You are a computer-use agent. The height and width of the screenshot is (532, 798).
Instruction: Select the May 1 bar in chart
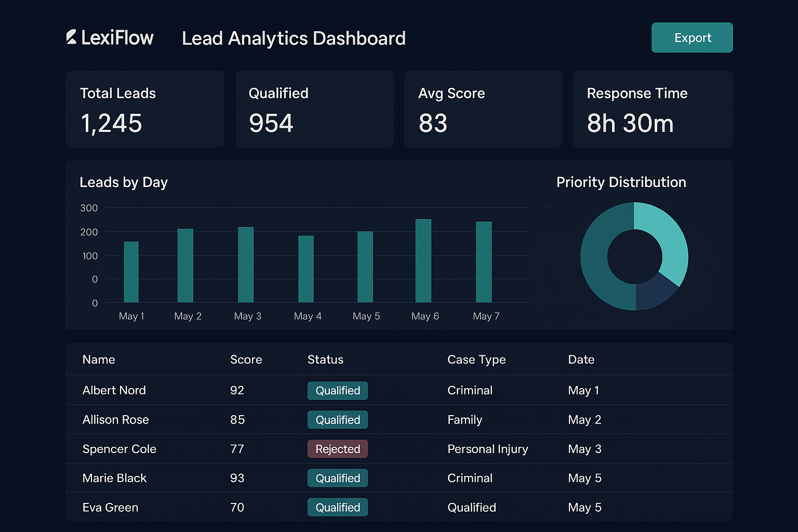[x=131, y=272]
